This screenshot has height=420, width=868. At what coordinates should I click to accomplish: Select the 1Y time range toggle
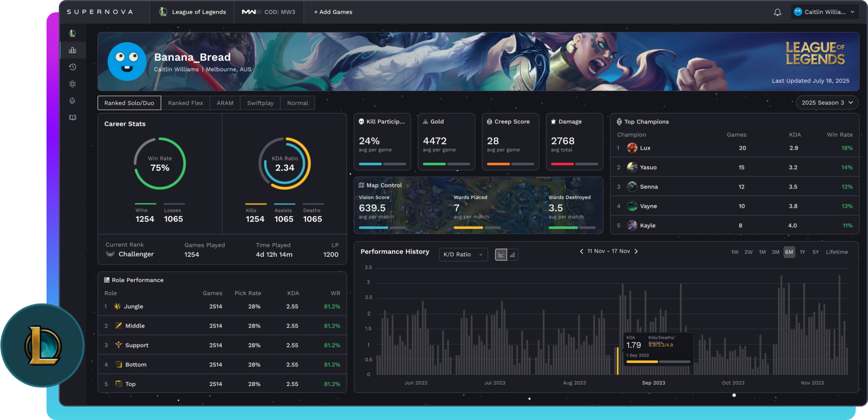coord(802,252)
